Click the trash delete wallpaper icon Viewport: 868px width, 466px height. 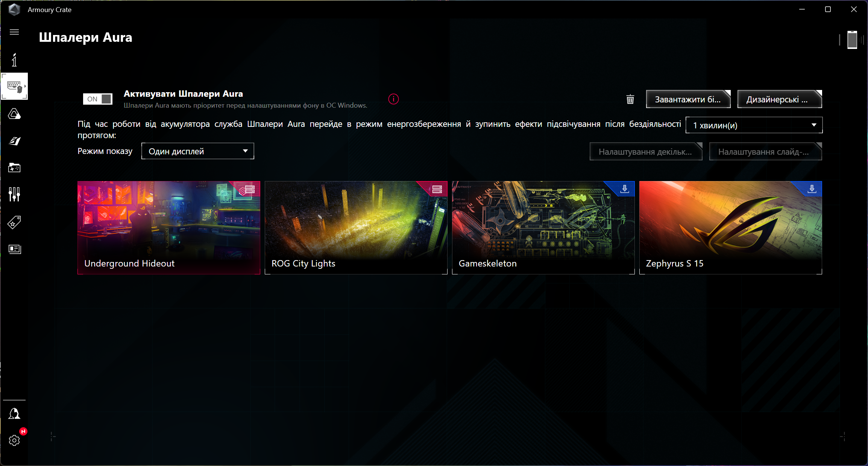(x=630, y=99)
